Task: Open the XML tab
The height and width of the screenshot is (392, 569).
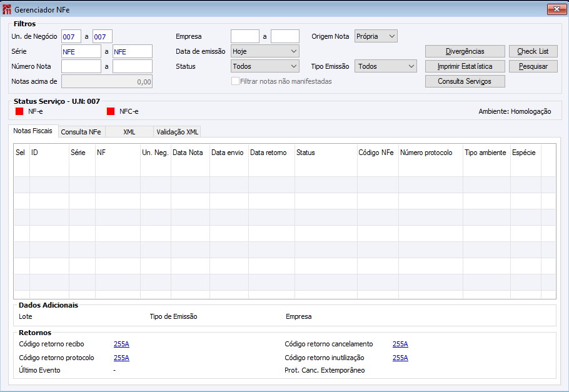Action: (129, 132)
